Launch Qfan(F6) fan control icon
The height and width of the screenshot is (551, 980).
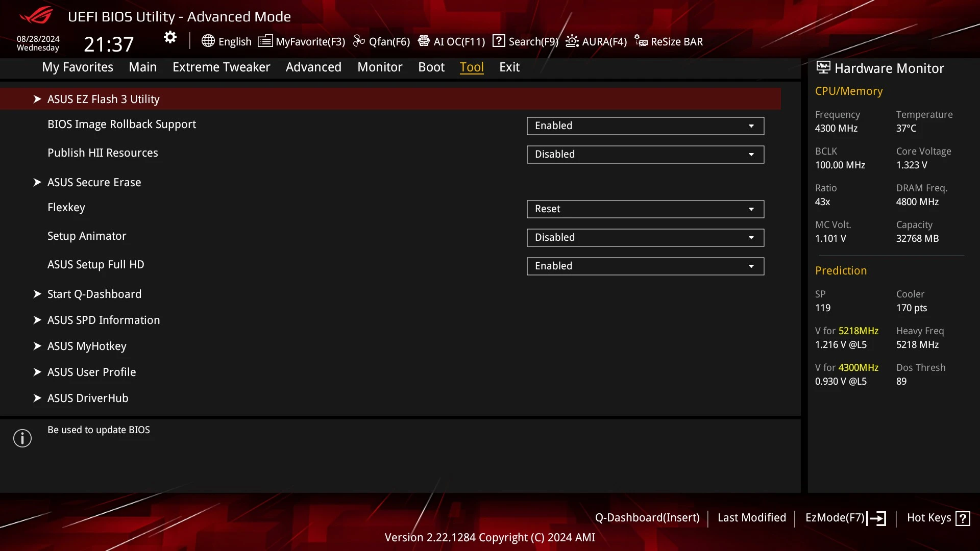[359, 41]
